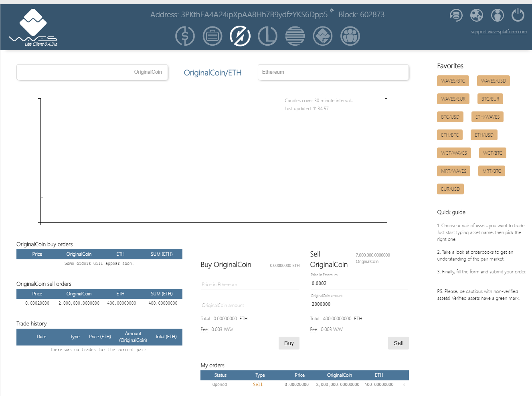The width and height of the screenshot is (532, 396).
Task: Click the Waves Lite Client logo
Action: (x=33, y=27)
